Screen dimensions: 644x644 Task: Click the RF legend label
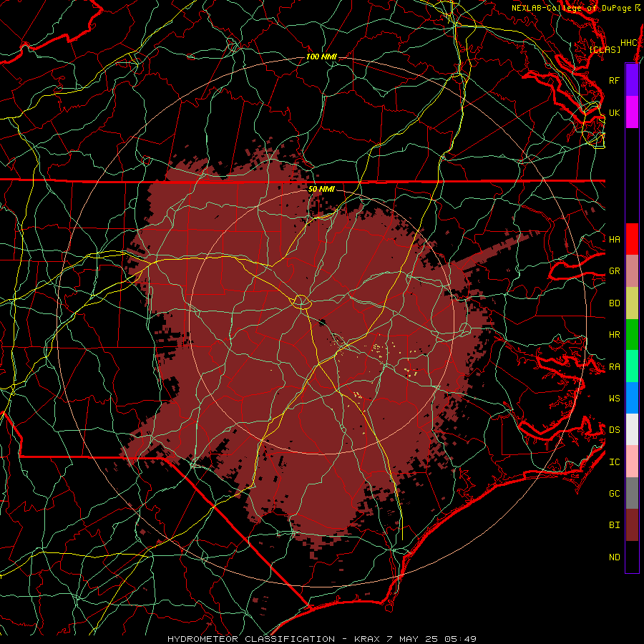(x=614, y=80)
